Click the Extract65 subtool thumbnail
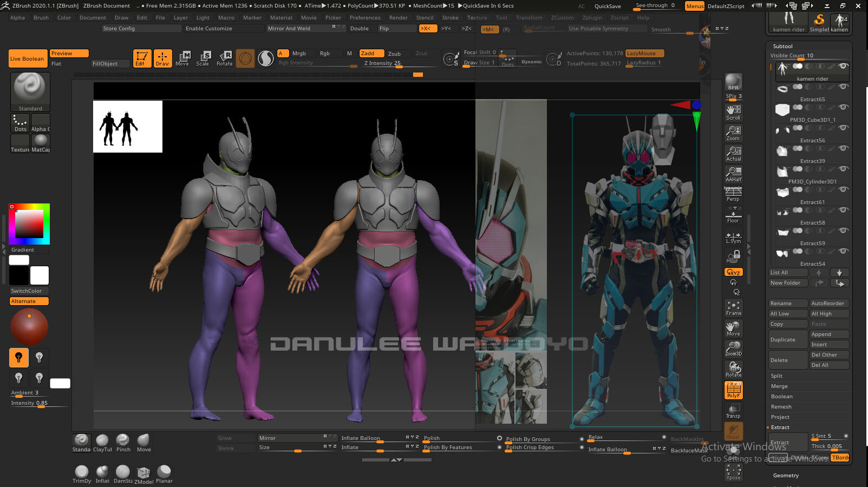This screenshot has width=868, height=487. 782,89
